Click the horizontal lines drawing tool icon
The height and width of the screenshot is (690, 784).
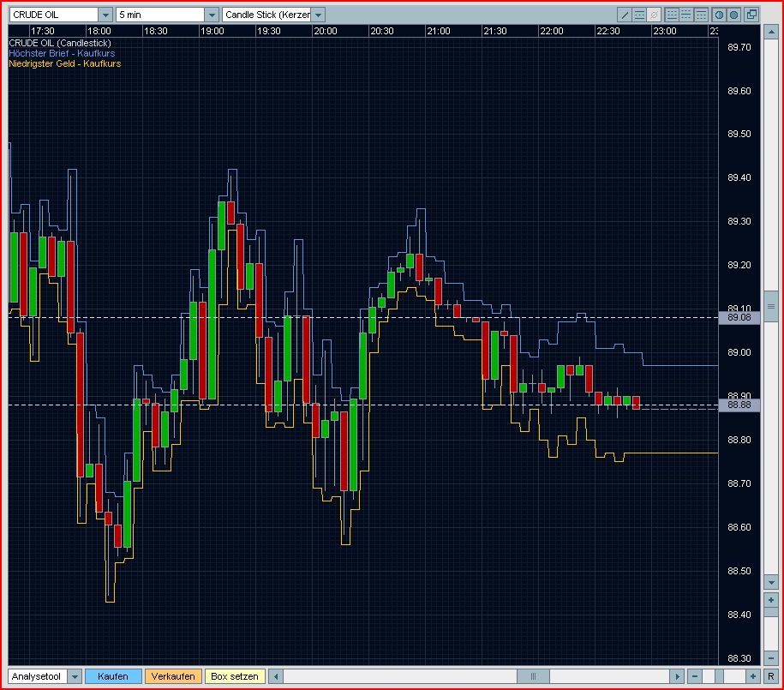639,15
